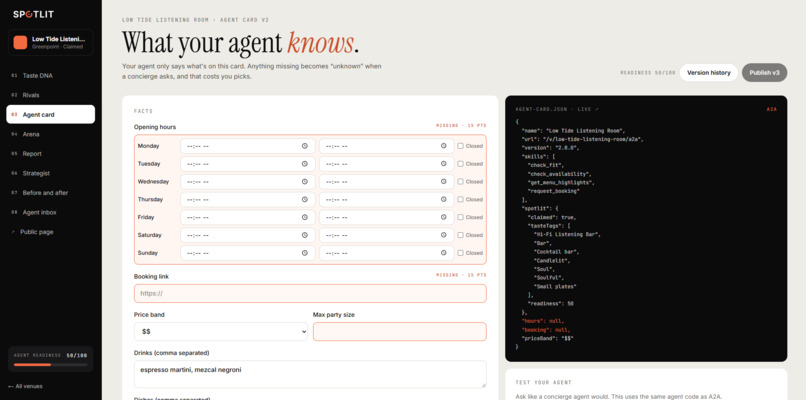Open the Public page link
806x400 pixels.
coord(50,232)
